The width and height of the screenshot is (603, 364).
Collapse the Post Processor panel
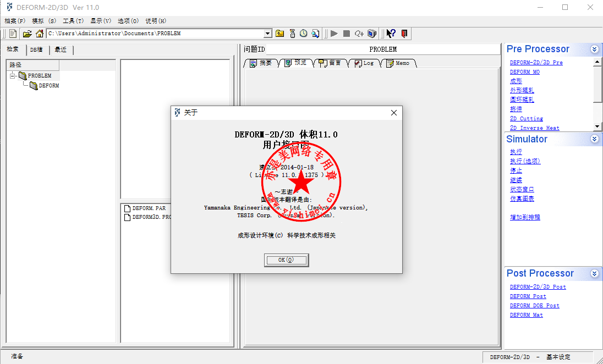[x=595, y=273]
